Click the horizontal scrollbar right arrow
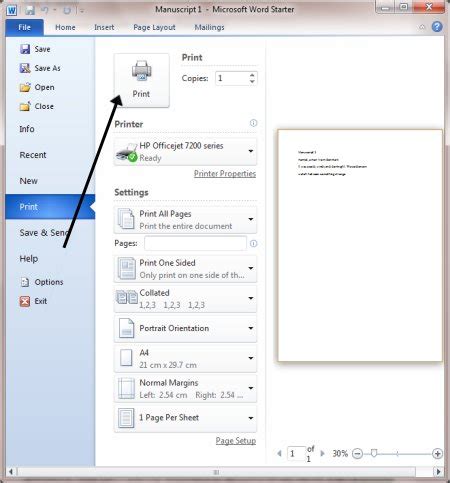Viewport: 450px width, 483px height. click(x=438, y=472)
